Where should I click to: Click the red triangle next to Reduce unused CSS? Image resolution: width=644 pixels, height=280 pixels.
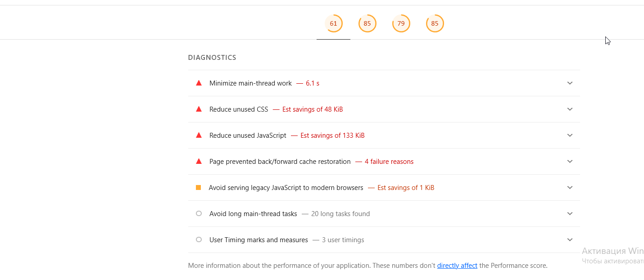coord(199,109)
